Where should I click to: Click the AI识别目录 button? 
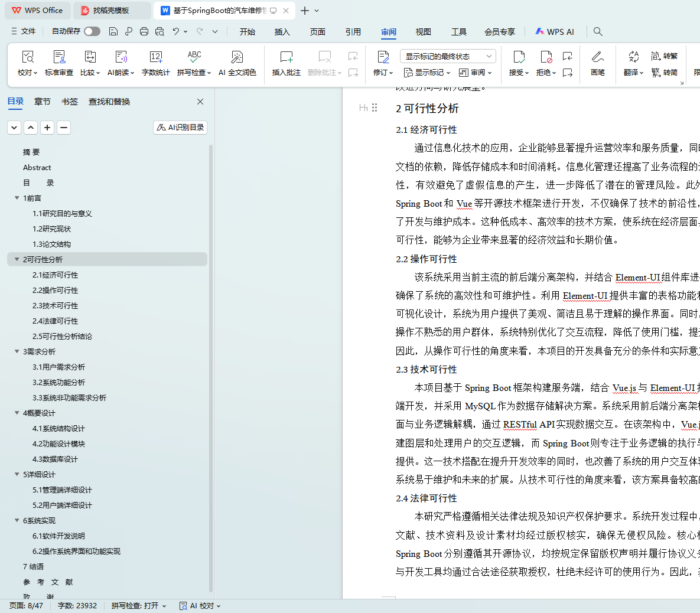click(180, 128)
